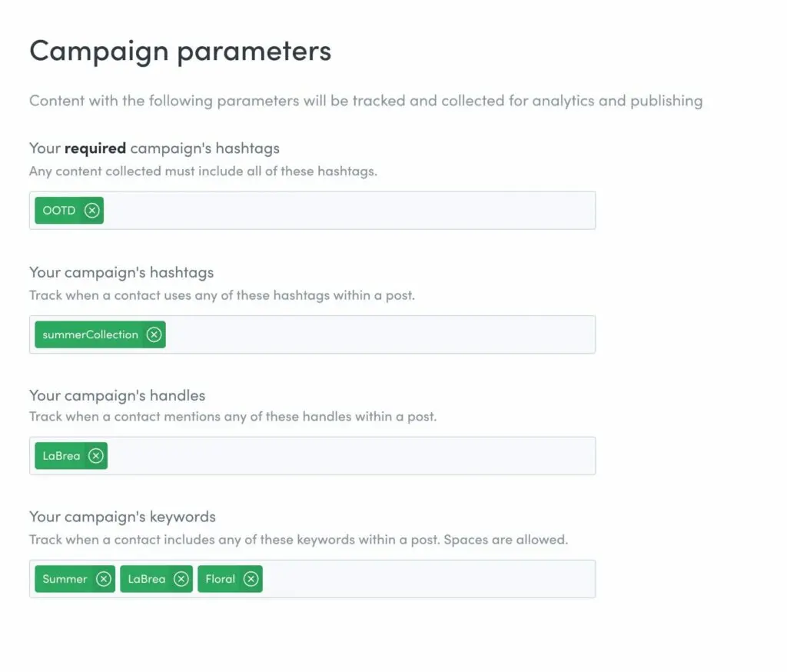Remove the Summer keyword with its X icon
Screen dimensions: 787x672
pos(104,579)
